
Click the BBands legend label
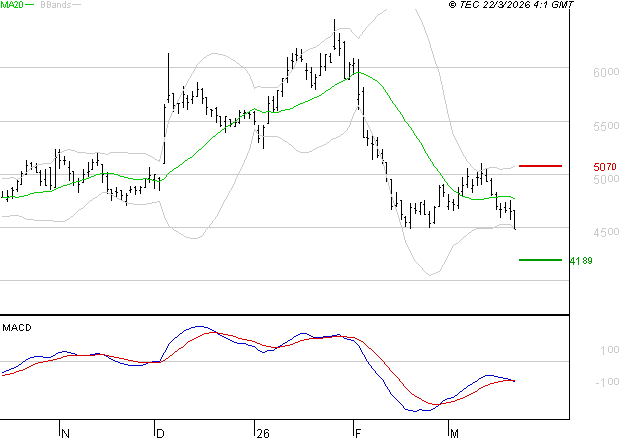(x=56, y=5)
